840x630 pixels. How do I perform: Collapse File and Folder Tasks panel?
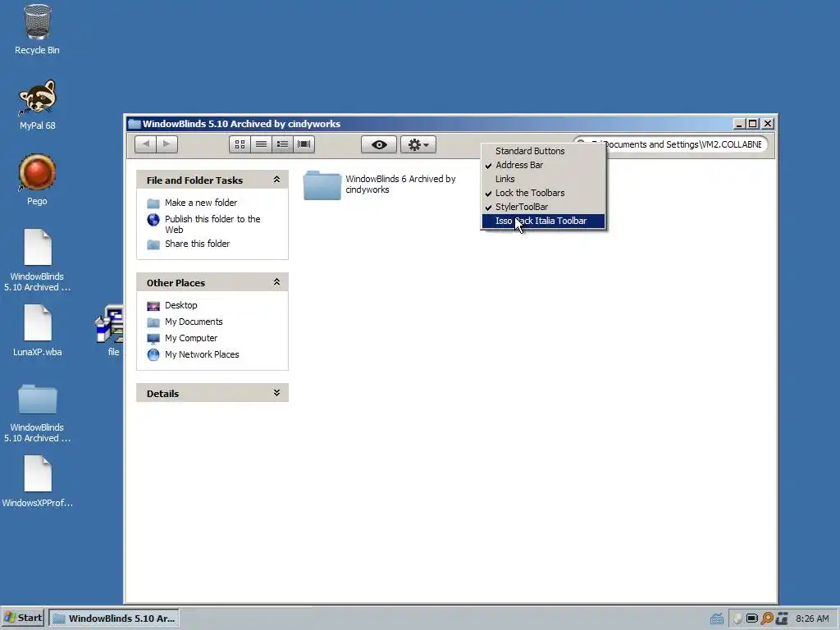tap(276, 180)
